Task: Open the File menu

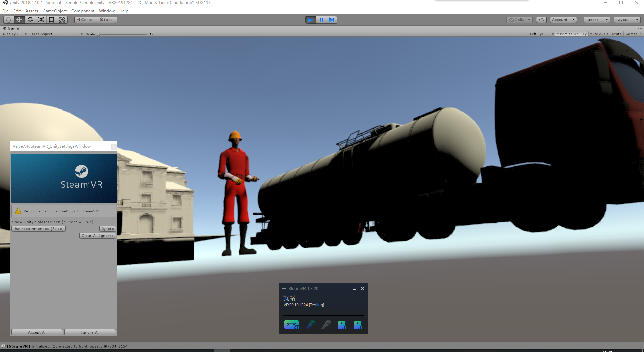Action: coord(6,11)
